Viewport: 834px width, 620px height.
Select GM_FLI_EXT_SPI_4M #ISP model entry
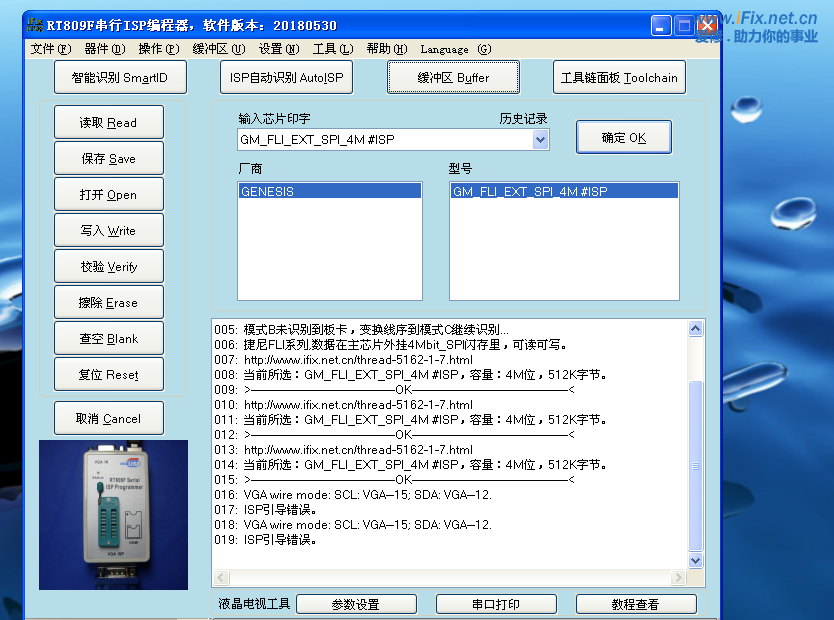pyautogui.click(x=564, y=191)
